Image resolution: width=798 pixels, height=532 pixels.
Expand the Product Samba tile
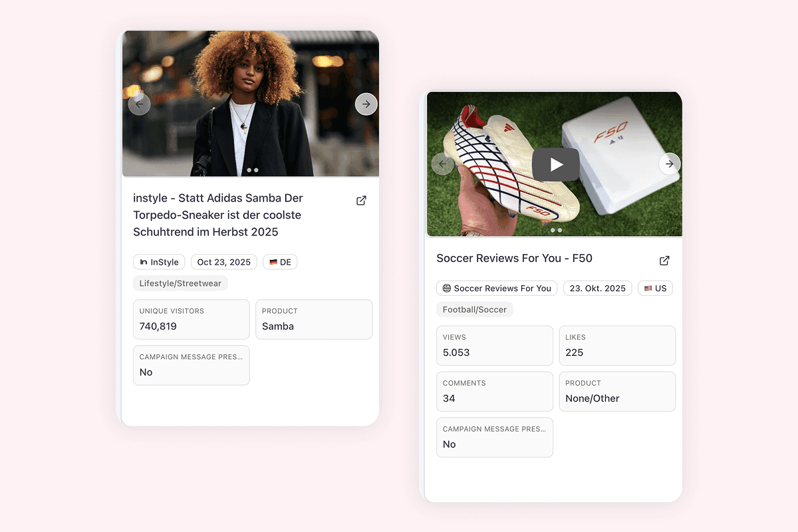click(x=314, y=319)
